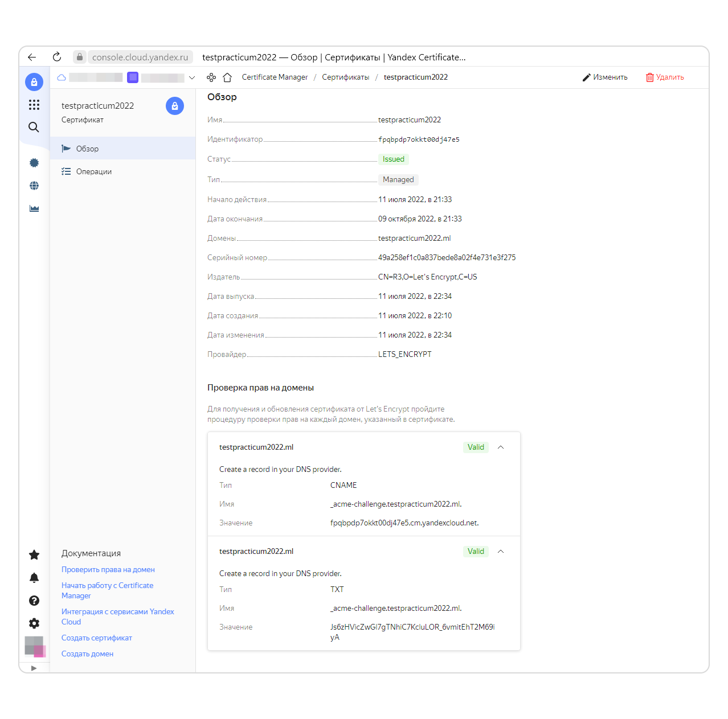Image resolution: width=728 pixels, height=719 pixels.
Task: Click the purple folder square icon
Action: tap(133, 77)
